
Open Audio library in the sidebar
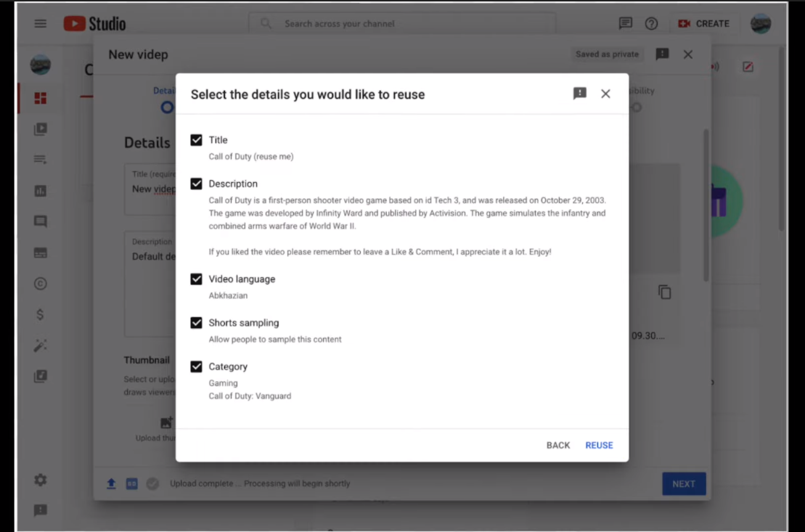click(40, 377)
